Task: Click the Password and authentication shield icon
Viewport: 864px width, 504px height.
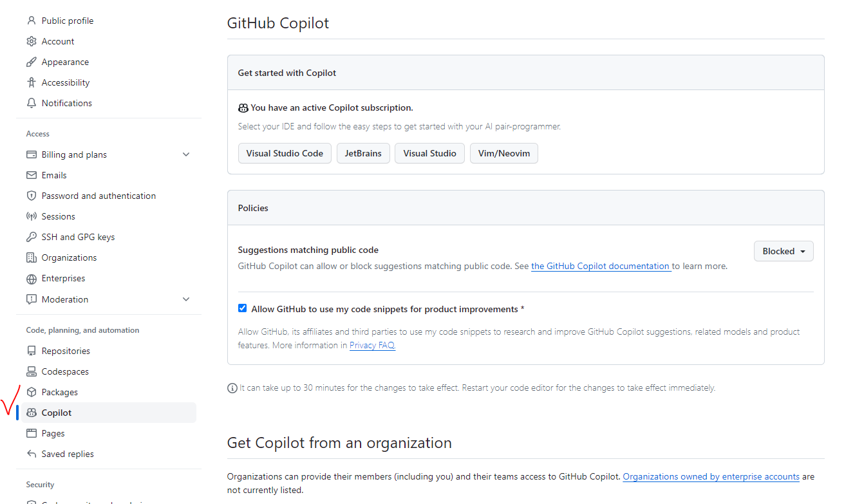Action: 31,196
